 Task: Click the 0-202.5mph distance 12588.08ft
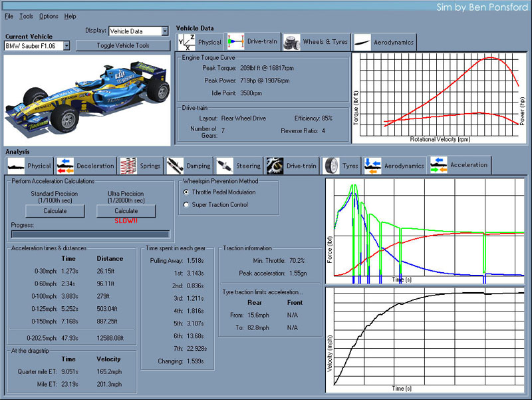point(110,338)
